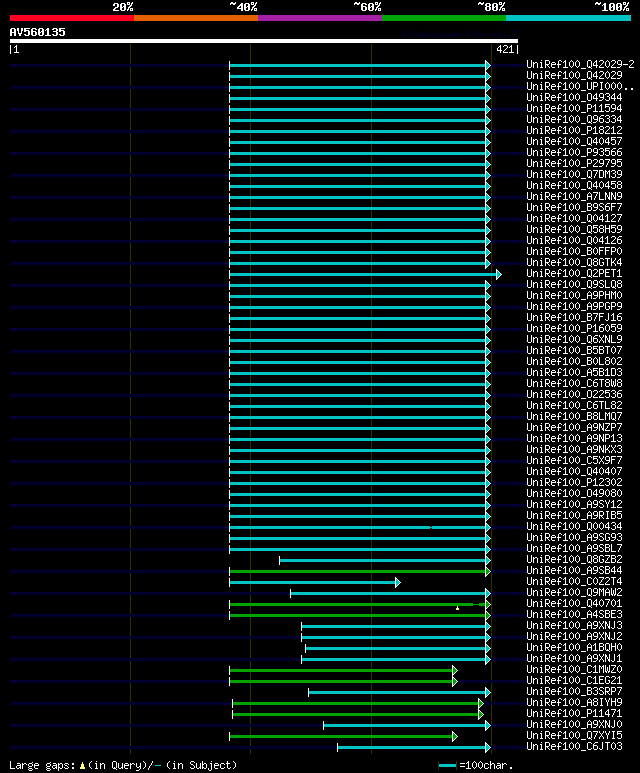This screenshot has height=773, width=640.
Task: Click the green ~80% identity legend segment
Action: coord(444,18)
